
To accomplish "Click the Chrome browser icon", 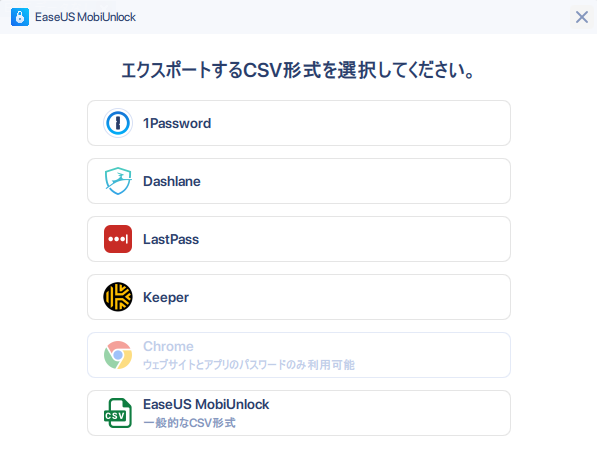I will click(x=118, y=355).
